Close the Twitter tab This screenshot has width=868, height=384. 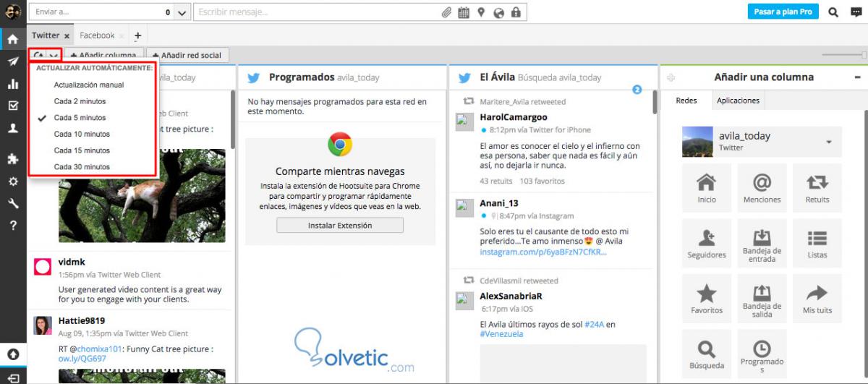pos(67,35)
